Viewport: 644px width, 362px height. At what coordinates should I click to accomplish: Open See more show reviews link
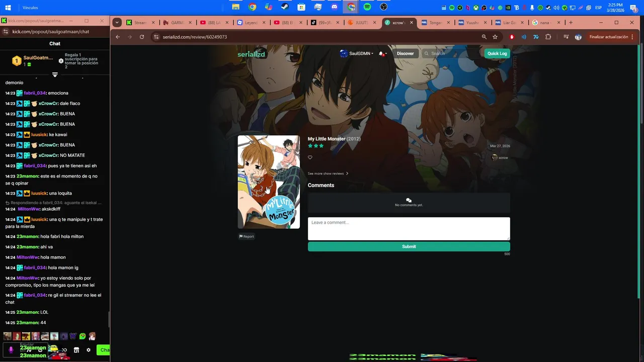pyautogui.click(x=328, y=173)
